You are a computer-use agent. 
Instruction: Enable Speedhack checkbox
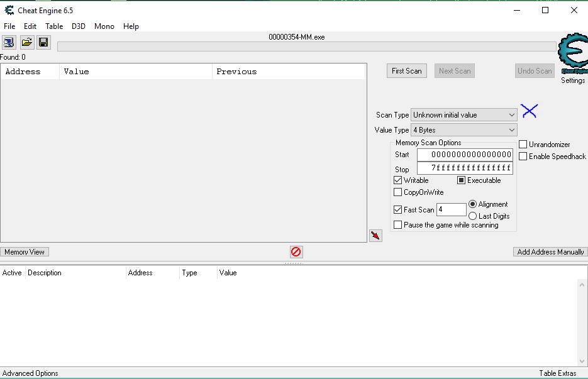pyautogui.click(x=523, y=157)
